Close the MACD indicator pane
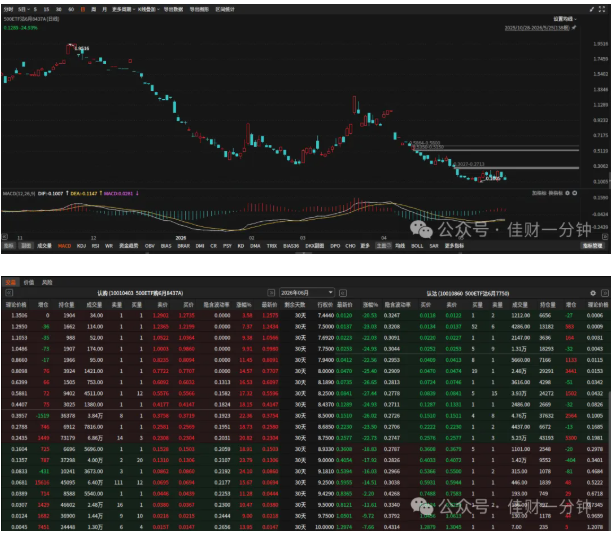Viewport: 614px width, 534px height. pyautogui.click(x=574, y=193)
